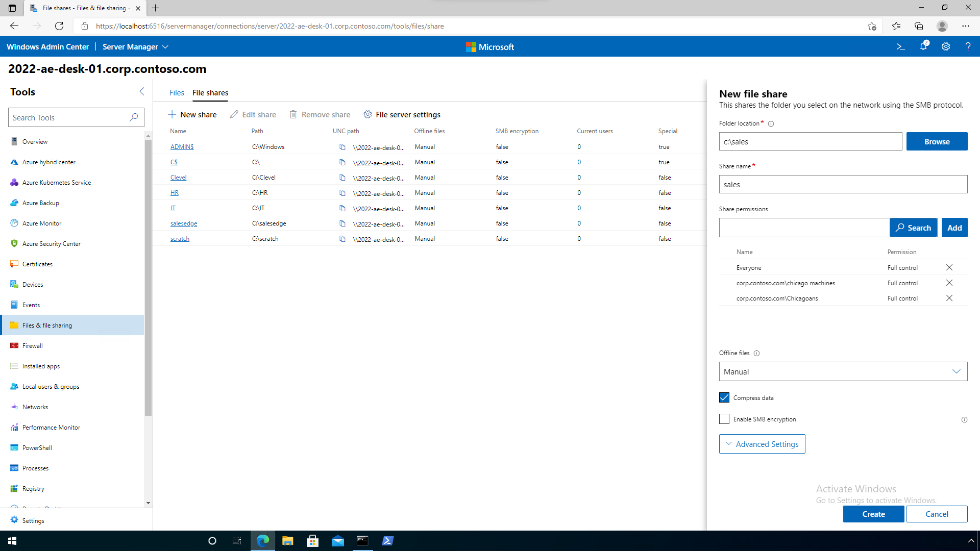This screenshot has width=980, height=551.
Task: Click Browse to select folder location
Action: tap(937, 141)
